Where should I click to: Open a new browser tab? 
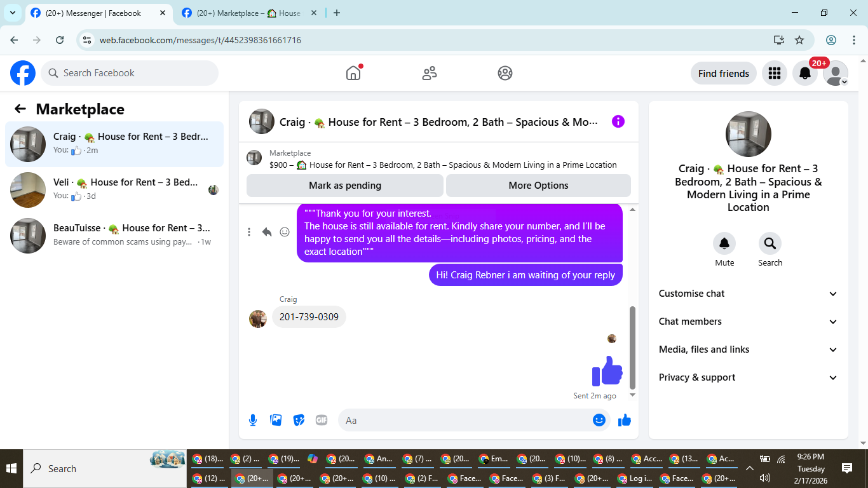click(x=337, y=13)
